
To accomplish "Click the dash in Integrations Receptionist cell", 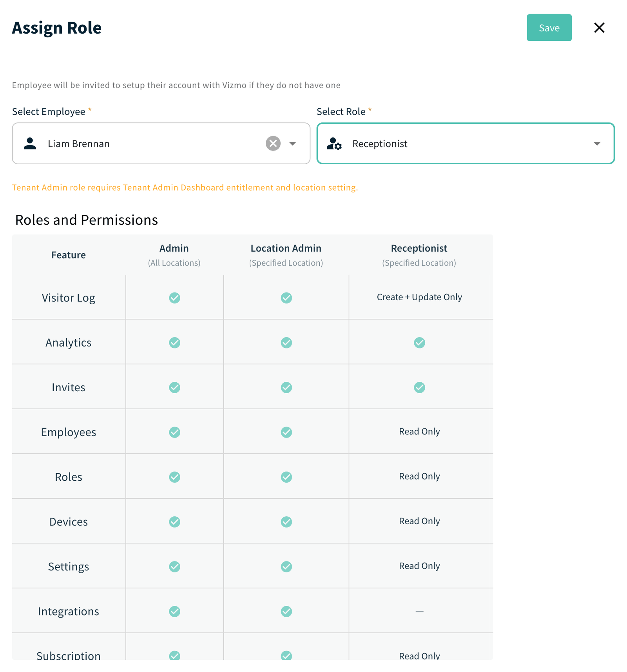I will point(419,611).
